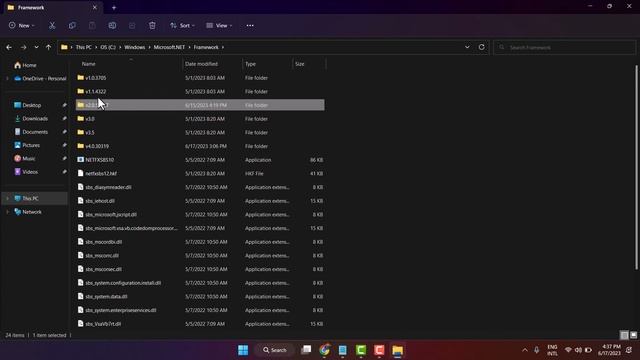
Task: Show hidden system tray icons chevron
Action: 524,350
